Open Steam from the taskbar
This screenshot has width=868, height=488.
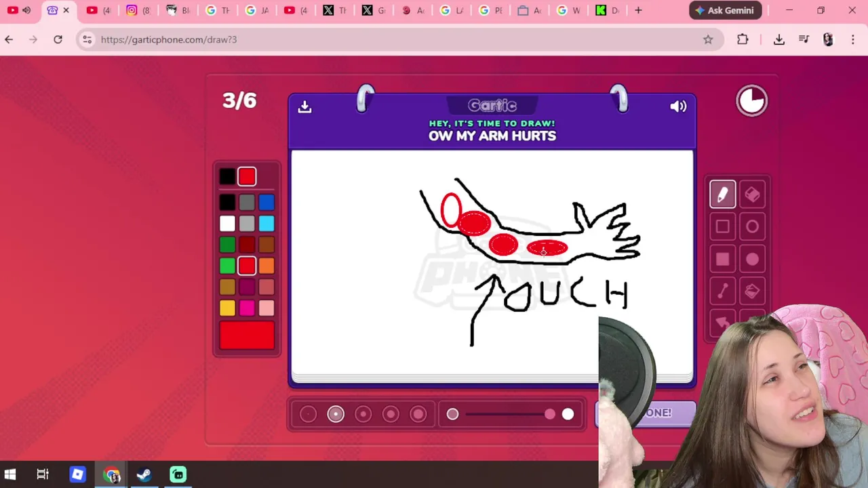144,474
